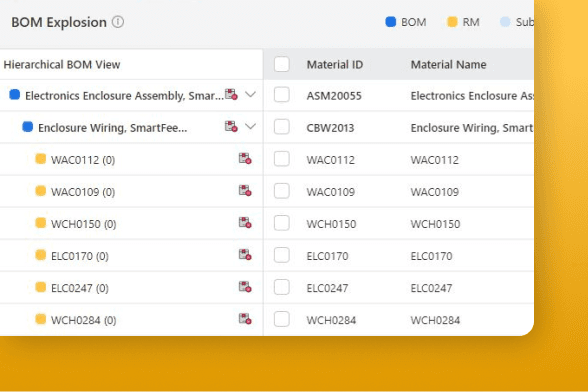
Task: Check the box for ASM20055
Action: (x=282, y=95)
